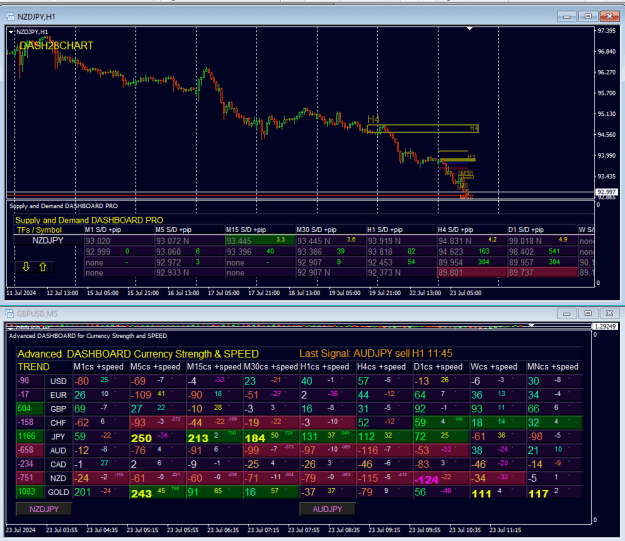The width and height of the screenshot is (625, 541).
Task: Click the USD currency row label
Action: (x=58, y=381)
